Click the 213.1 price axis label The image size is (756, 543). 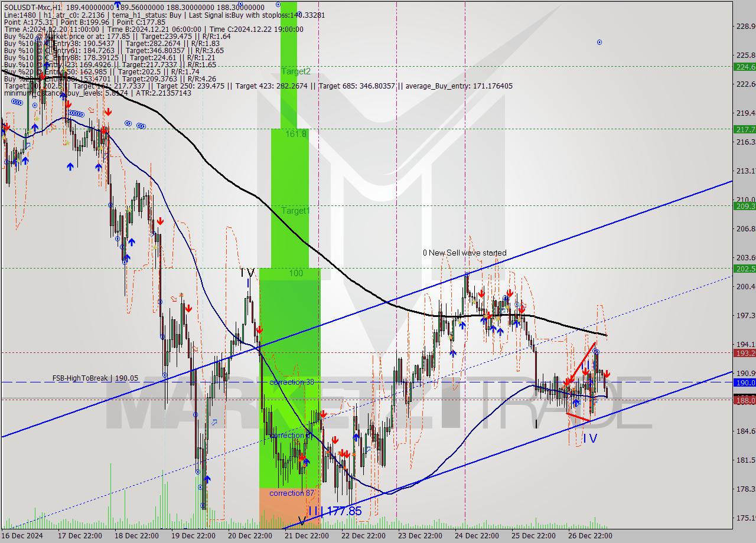pos(746,171)
